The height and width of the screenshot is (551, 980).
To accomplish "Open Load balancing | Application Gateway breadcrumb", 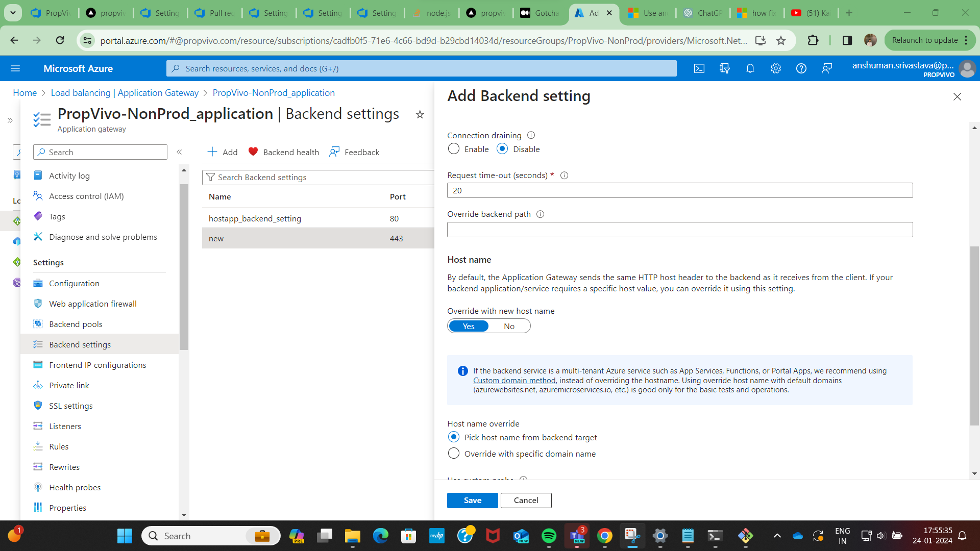I will (125, 93).
